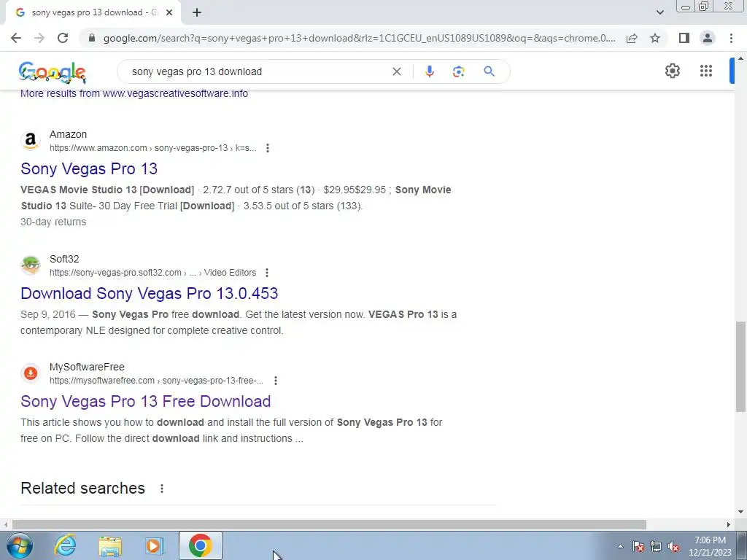Reload the page with refresh icon

[x=63, y=38]
